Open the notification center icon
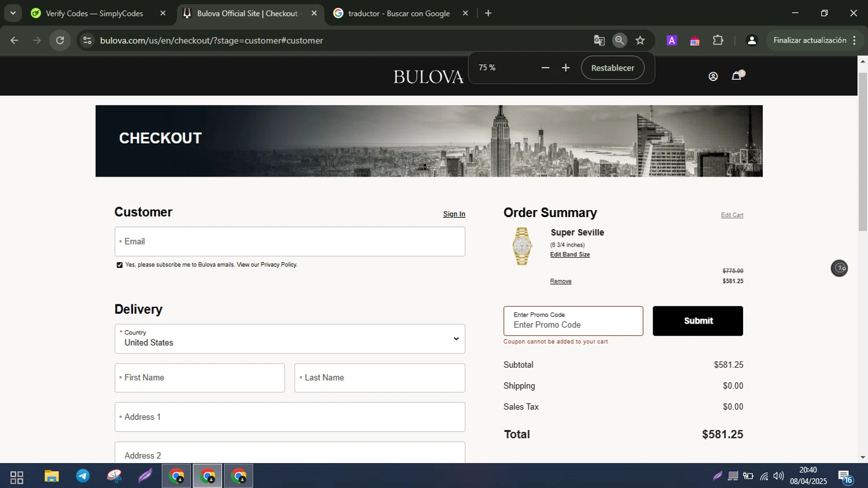This screenshot has height=488, width=868. tap(845, 476)
